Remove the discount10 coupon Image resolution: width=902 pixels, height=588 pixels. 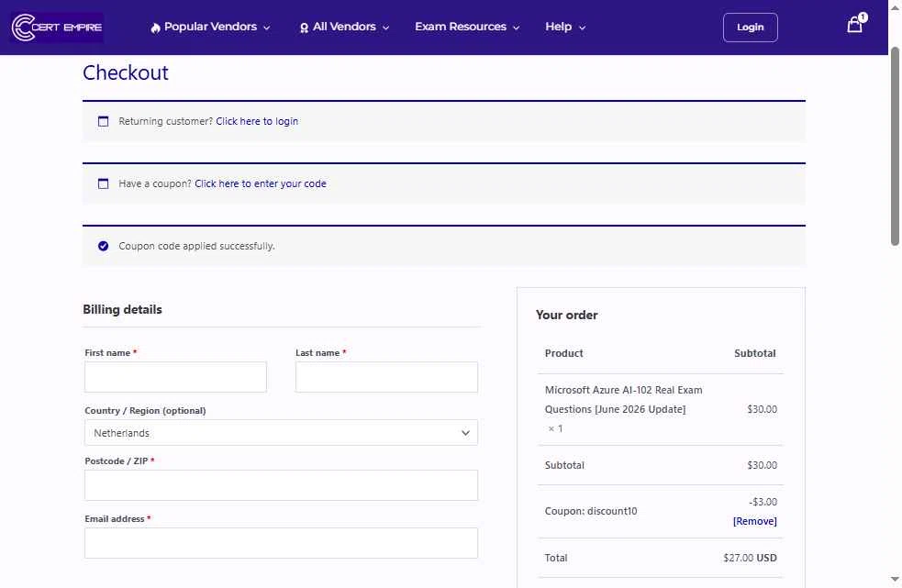tap(755, 521)
